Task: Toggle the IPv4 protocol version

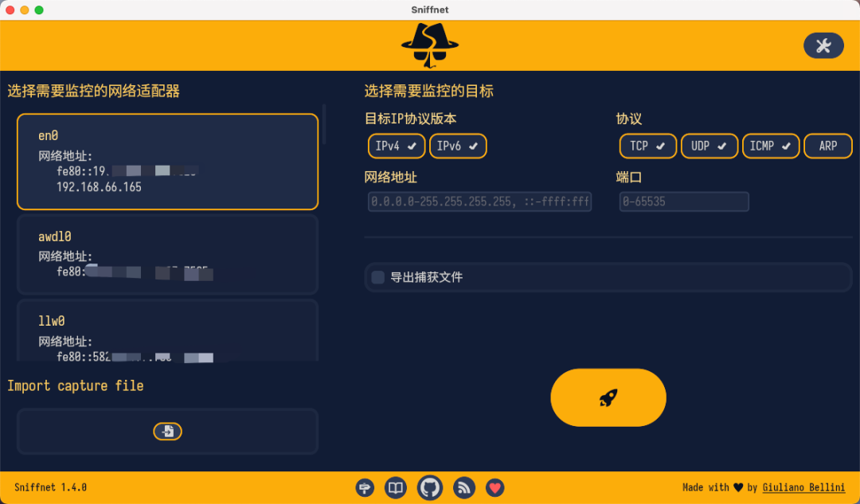Action: [x=397, y=147]
